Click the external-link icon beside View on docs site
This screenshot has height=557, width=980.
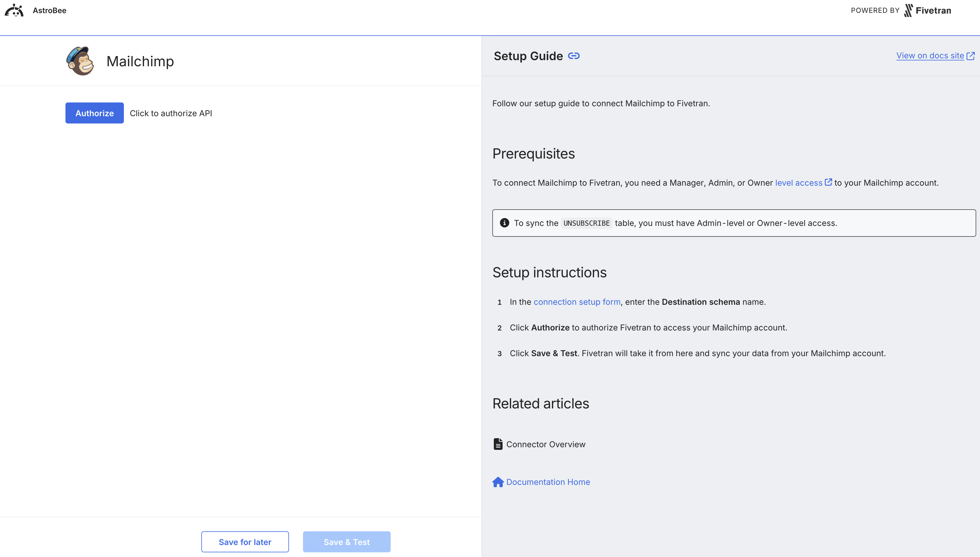[x=970, y=55]
